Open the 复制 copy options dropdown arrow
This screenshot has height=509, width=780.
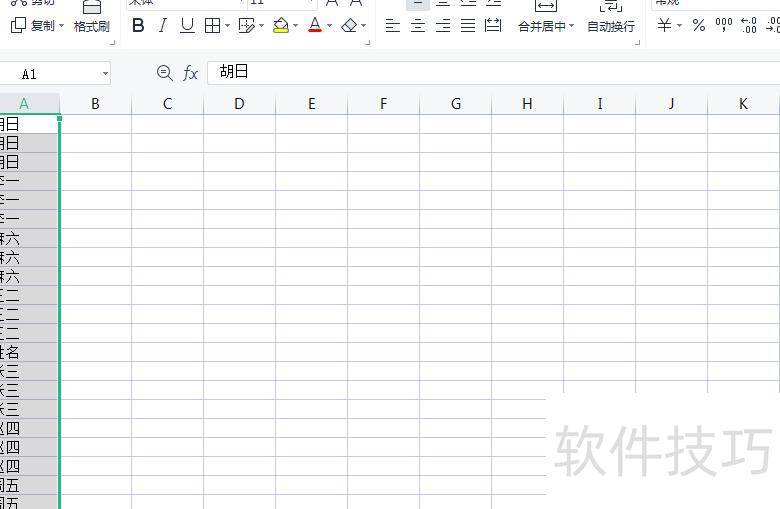[x=62, y=25]
